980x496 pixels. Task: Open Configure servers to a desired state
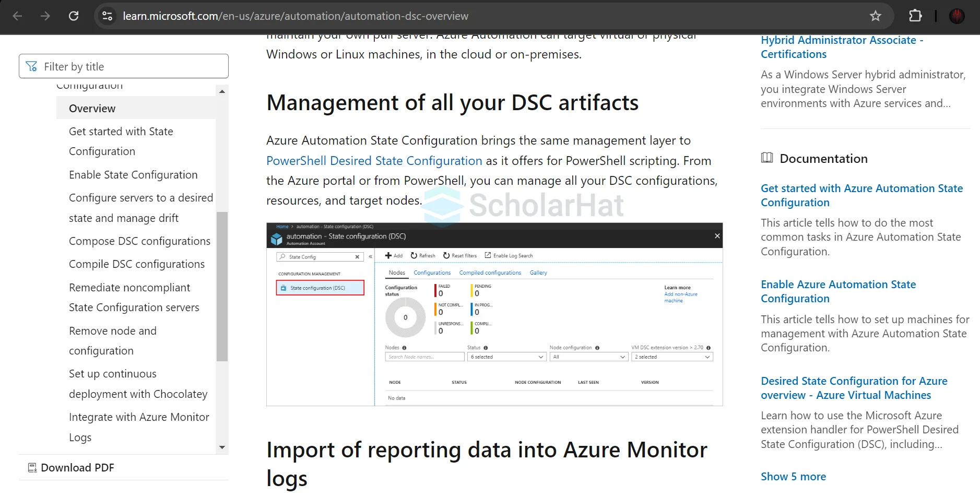point(141,208)
